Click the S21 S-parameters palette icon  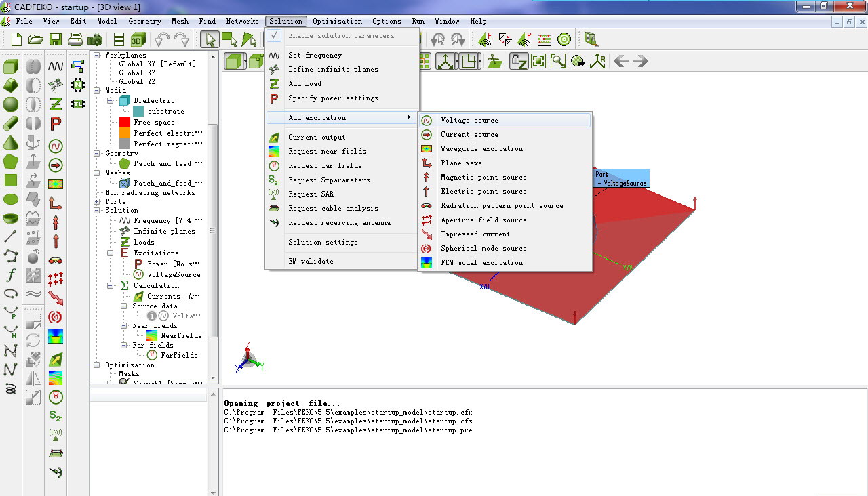click(x=56, y=415)
